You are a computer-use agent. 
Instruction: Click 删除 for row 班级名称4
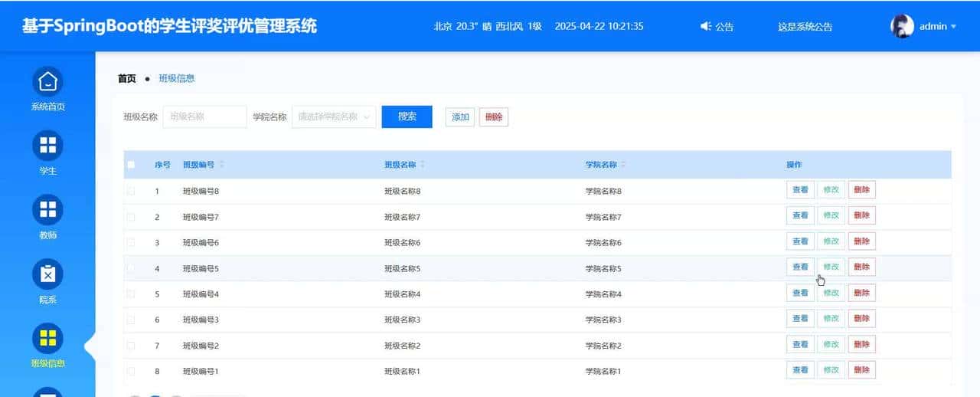pos(862,293)
